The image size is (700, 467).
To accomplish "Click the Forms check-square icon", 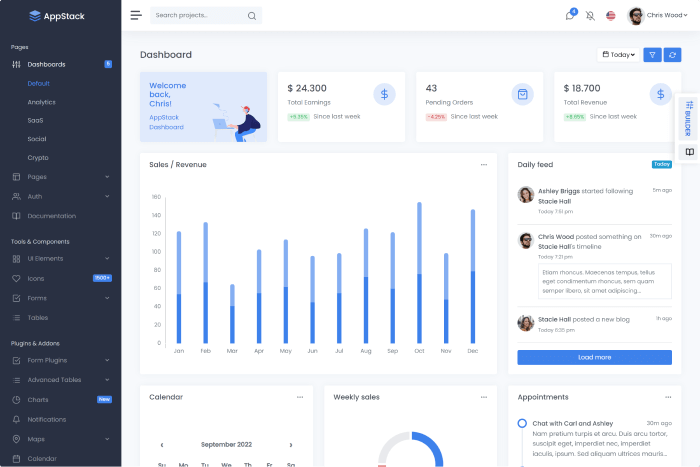I will [x=17, y=298].
